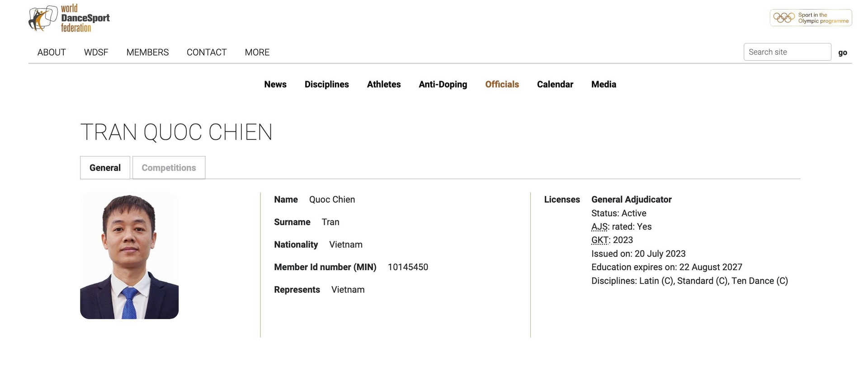
Task: Click the GKT abbreviation in Licenses
Action: tap(600, 240)
